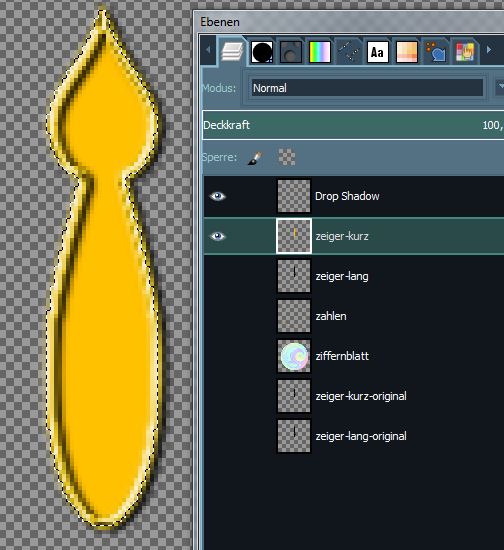The width and height of the screenshot is (504, 550).
Task: Open the Paths tab icon
Action: pyautogui.click(x=349, y=52)
